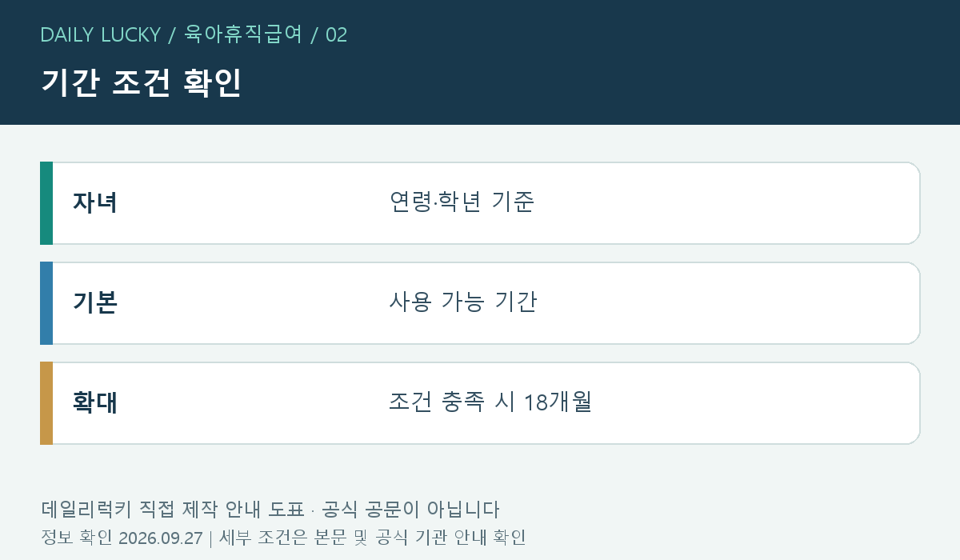Click the 확대 label
Screen dimensions: 960x560
tap(95, 402)
